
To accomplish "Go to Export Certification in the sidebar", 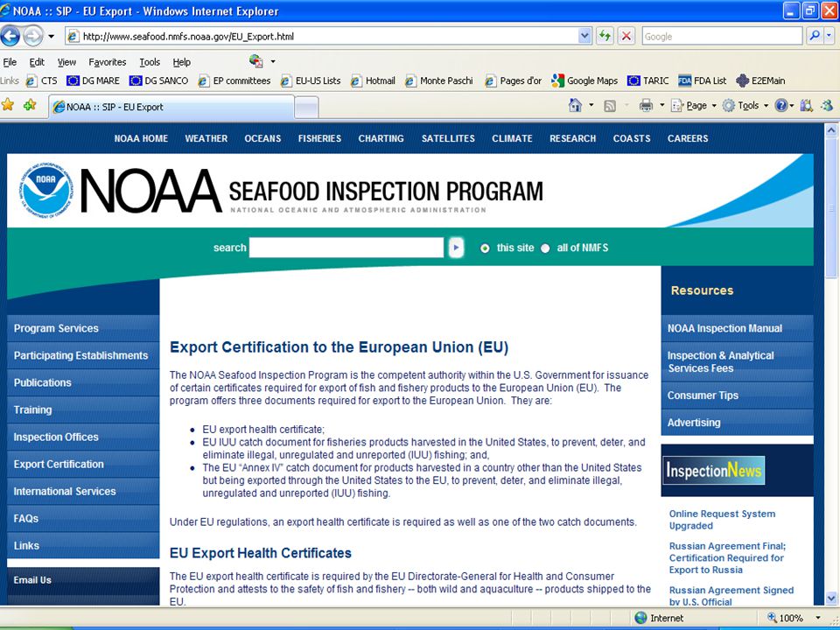I will click(x=83, y=464).
